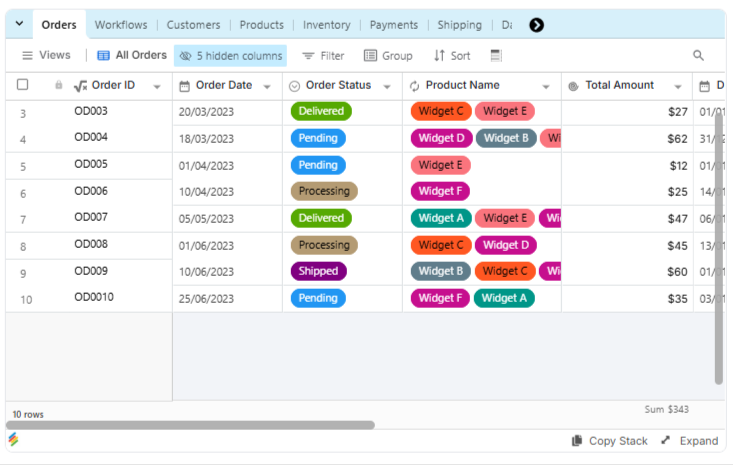Tick the select all rows checkbox

click(22, 85)
